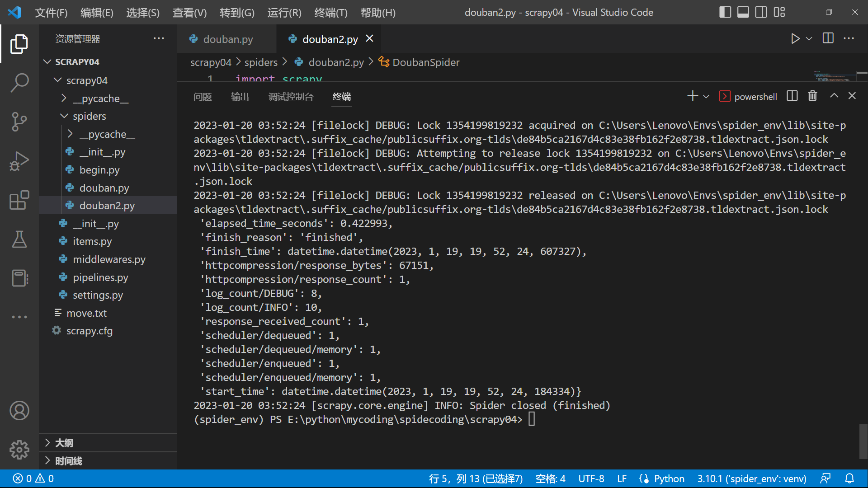Open the Explorer view in activity bar
The height and width of the screenshot is (488, 868).
[x=19, y=44]
